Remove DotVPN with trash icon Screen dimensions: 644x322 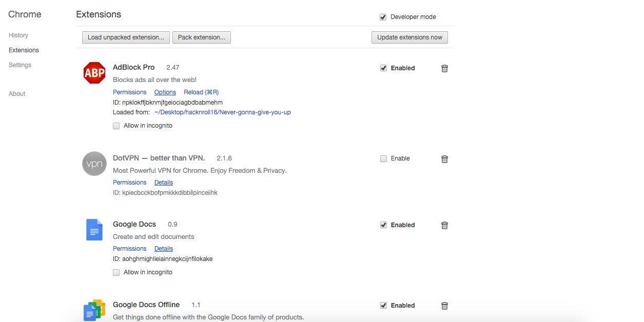click(445, 159)
